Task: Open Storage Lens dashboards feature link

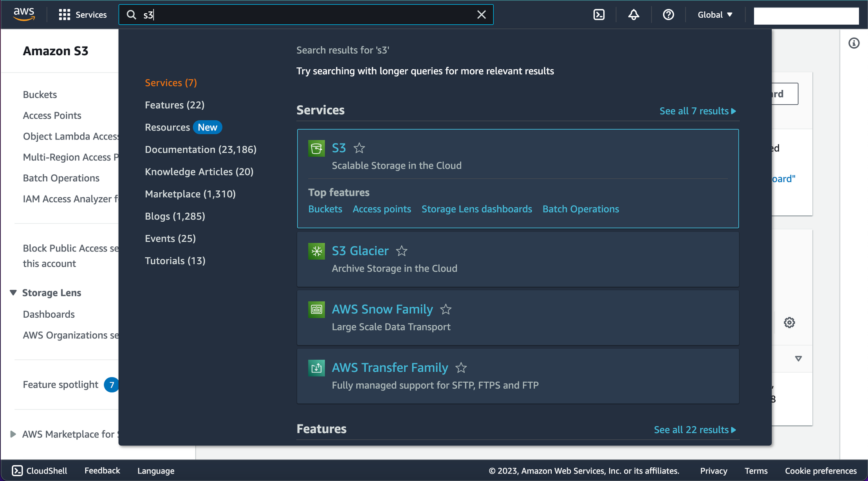Action: click(476, 209)
